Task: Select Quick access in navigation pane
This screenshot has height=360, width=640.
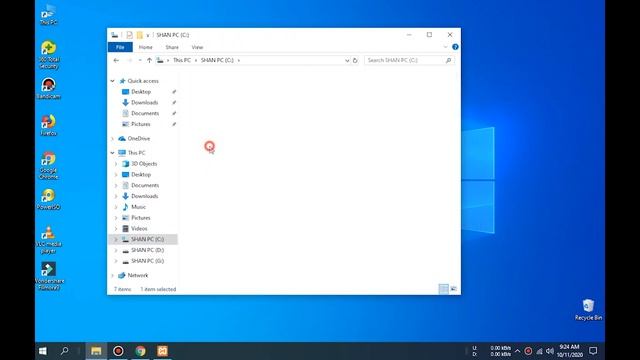Action: [x=143, y=81]
